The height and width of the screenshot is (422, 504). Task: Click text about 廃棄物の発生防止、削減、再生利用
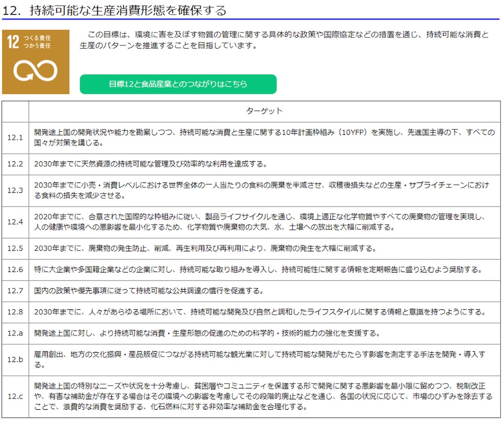205,248
